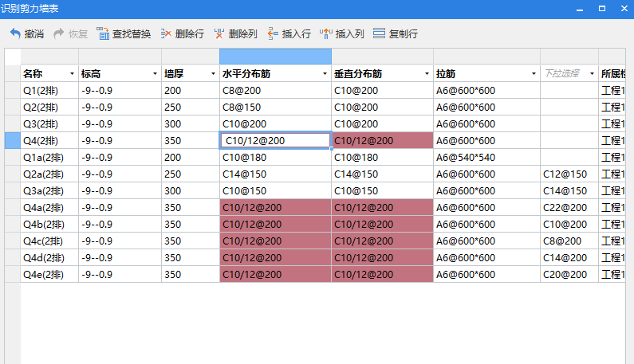Select cell Q2(2排)
The image size is (634, 364).
49,107
